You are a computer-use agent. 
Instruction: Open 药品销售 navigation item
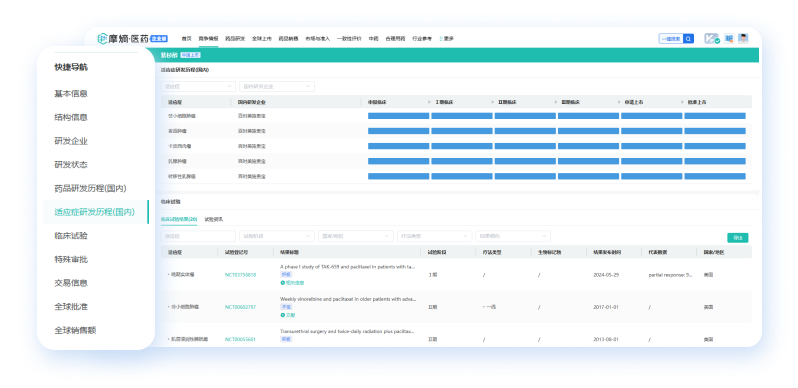289,39
